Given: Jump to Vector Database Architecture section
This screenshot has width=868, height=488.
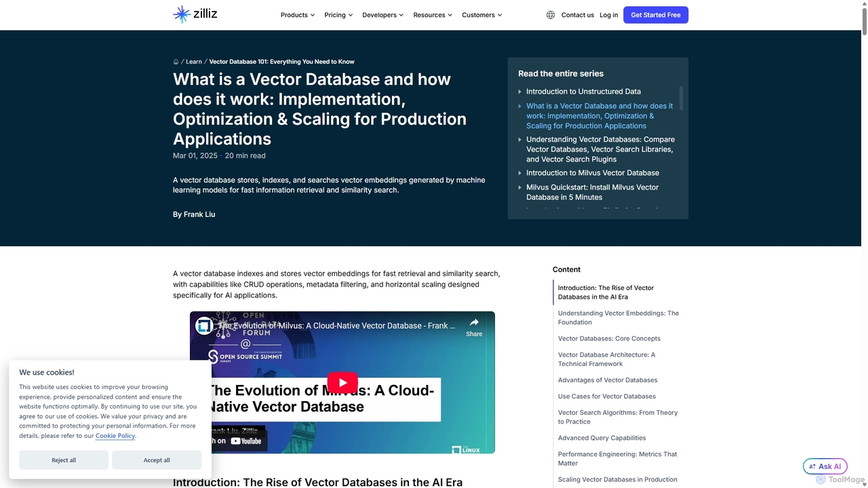Looking at the screenshot, I should pyautogui.click(x=607, y=359).
